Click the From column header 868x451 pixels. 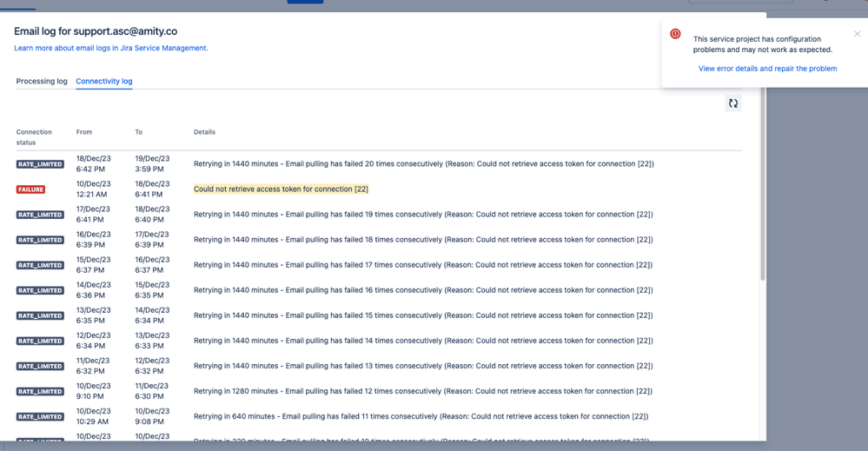tap(84, 132)
